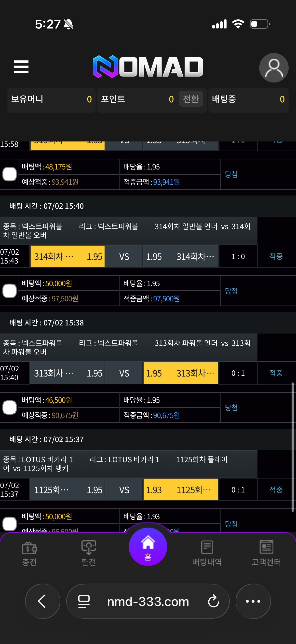
Task: Tap the 전환 point convert button
Action: click(x=191, y=99)
